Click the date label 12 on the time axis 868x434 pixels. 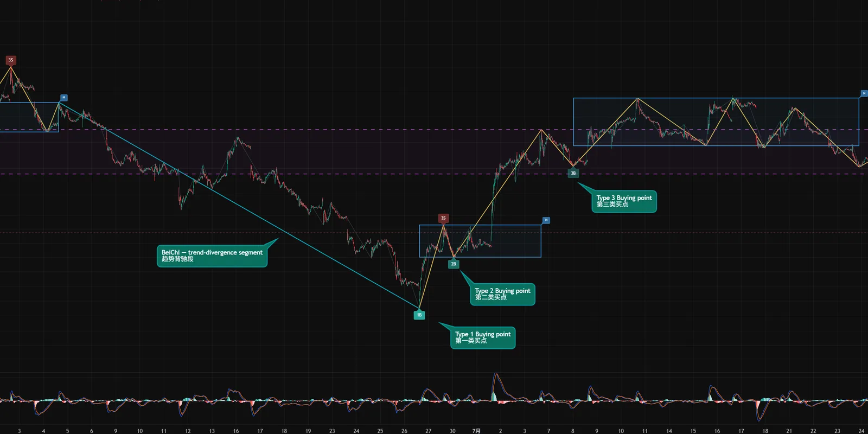(x=188, y=431)
